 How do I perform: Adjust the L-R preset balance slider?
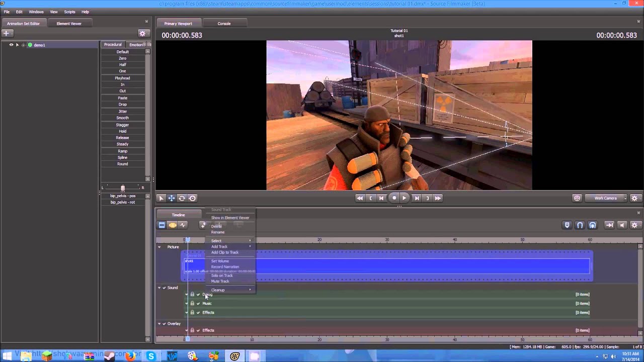[x=123, y=188]
